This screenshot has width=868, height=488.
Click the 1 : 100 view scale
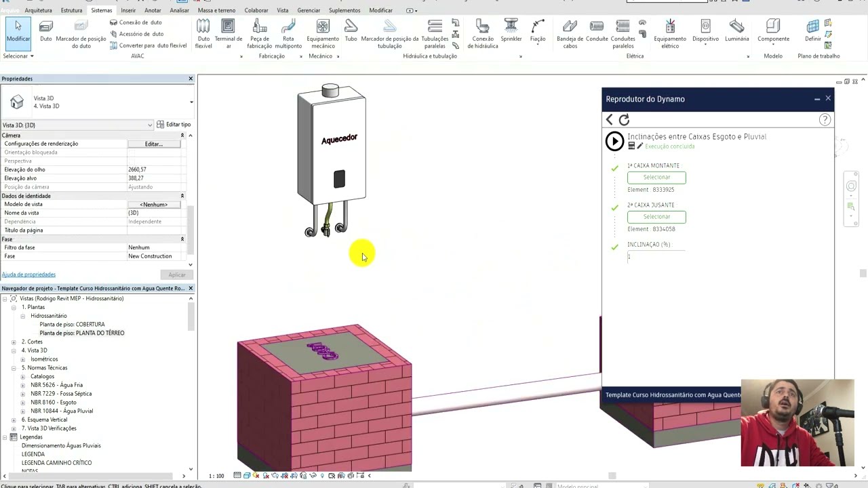click(216, 476)
